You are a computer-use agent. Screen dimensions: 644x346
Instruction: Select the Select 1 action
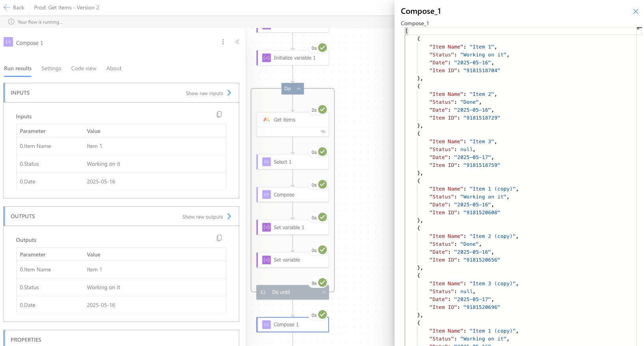click(293, 162)
